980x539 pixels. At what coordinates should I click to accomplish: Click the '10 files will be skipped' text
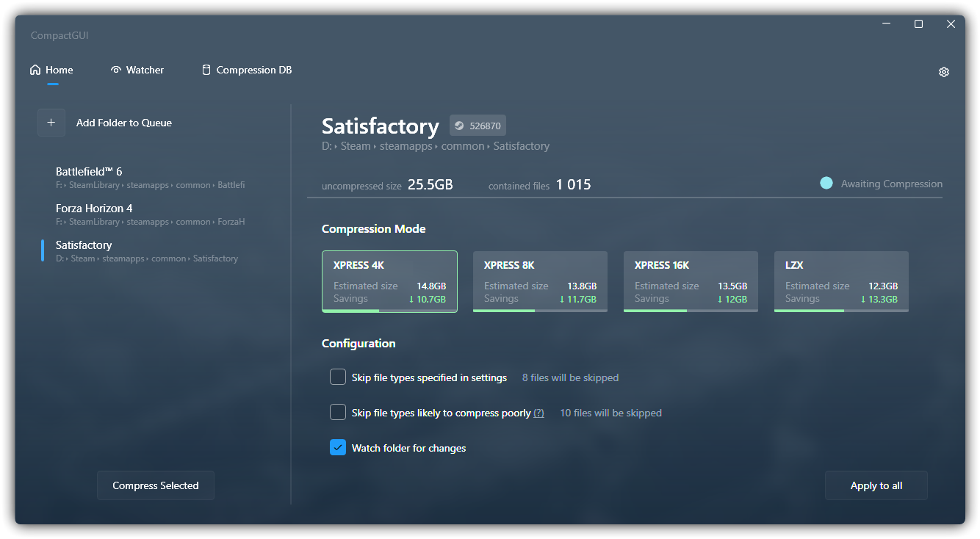coord(611,413)
